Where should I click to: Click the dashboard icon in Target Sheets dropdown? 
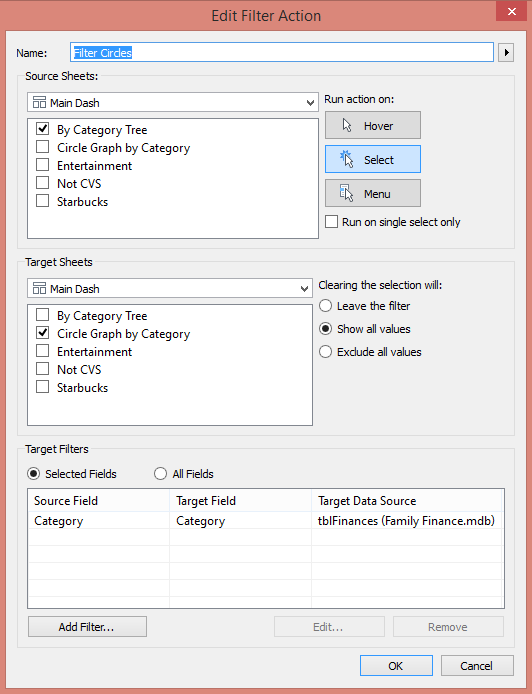pyautogui.click(x=39, y=288)
